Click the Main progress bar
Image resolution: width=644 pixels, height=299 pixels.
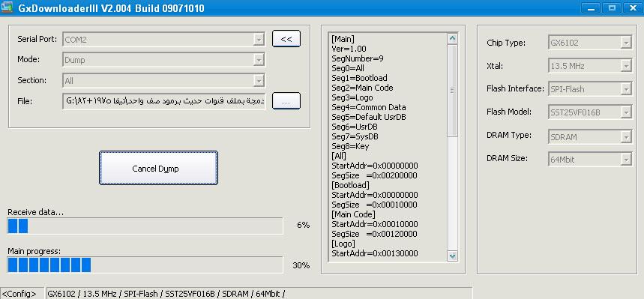[145, 265]
